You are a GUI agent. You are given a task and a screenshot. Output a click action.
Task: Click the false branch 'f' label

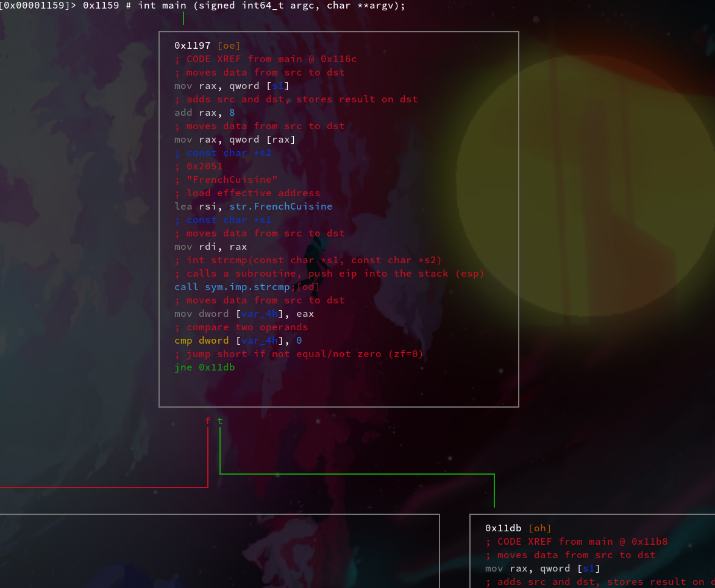[208, 421]
